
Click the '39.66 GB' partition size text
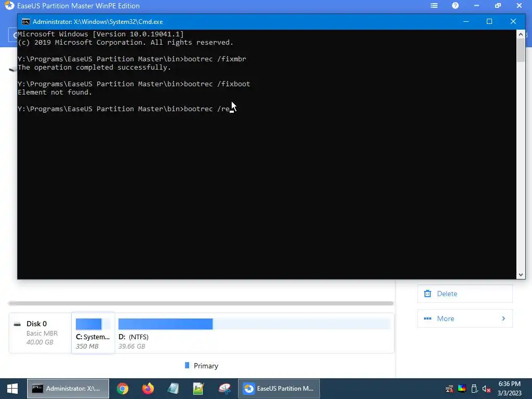(x=131, y=347)
